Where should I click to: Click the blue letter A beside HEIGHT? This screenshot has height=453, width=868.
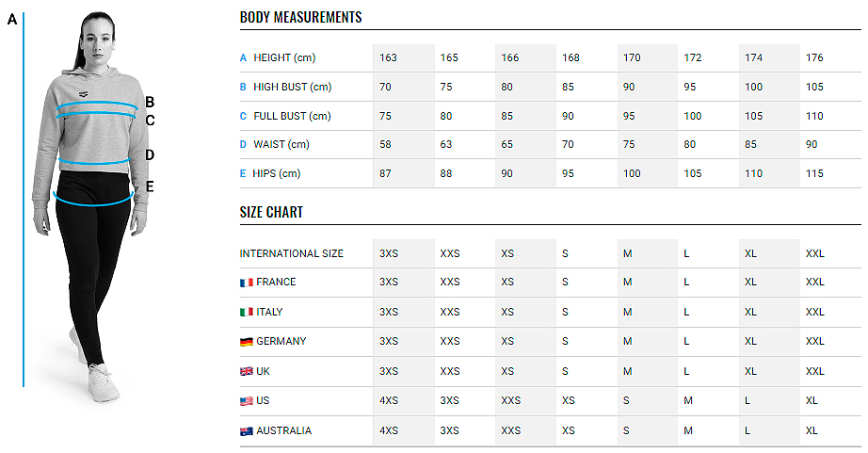[243, 57]
